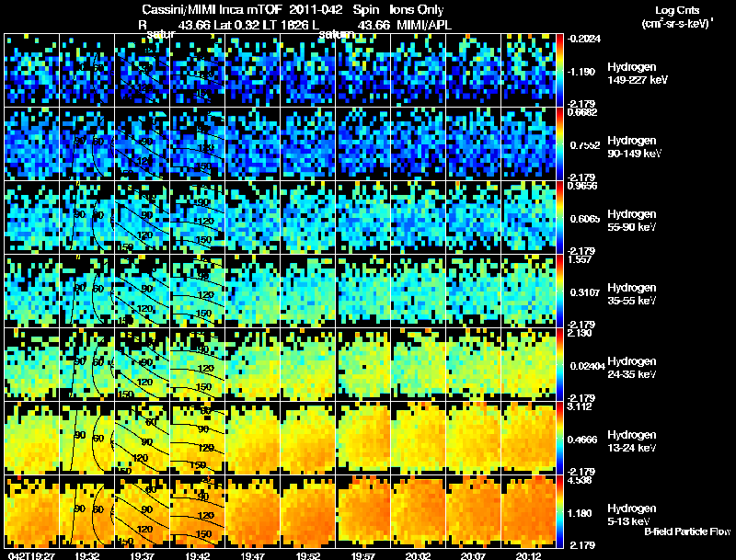736x560 pixels.
Task: Select the 'Hydrogen 13-24 keV' row label
Action: (x=632, y=441)
